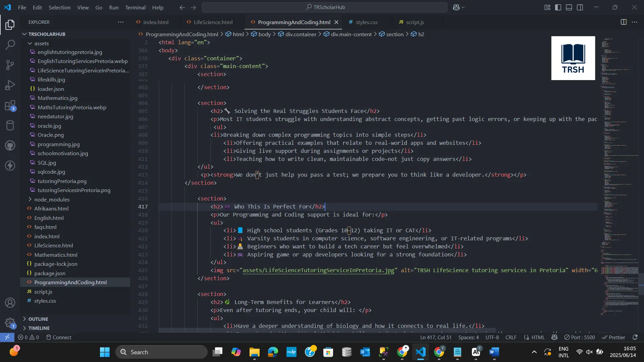Open the Selection menu
The height and width of the screenshot is (362, 644).
(59, 7)
